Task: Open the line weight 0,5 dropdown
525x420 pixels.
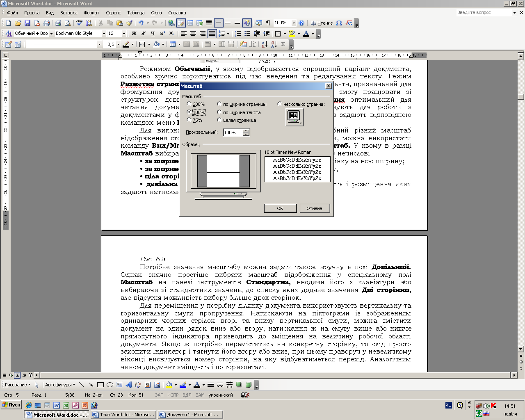Action: pyautogui.click(x=118, y=44)
